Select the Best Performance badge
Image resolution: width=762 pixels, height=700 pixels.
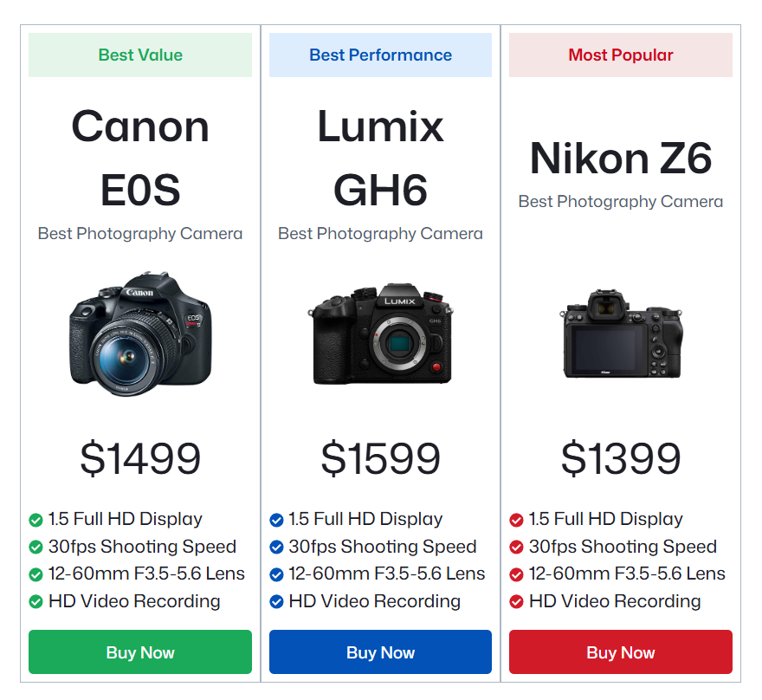380,55
